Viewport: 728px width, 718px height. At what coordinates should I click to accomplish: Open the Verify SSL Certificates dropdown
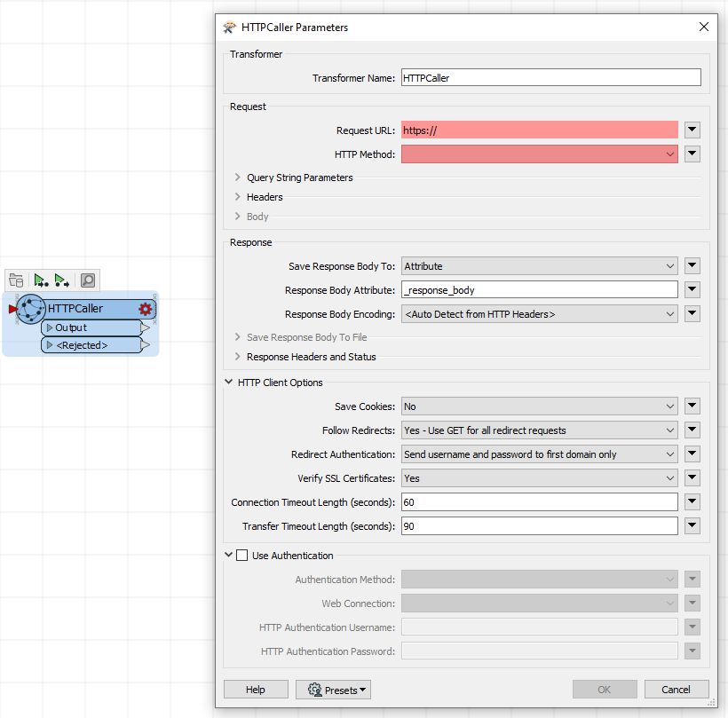[540, 478]
